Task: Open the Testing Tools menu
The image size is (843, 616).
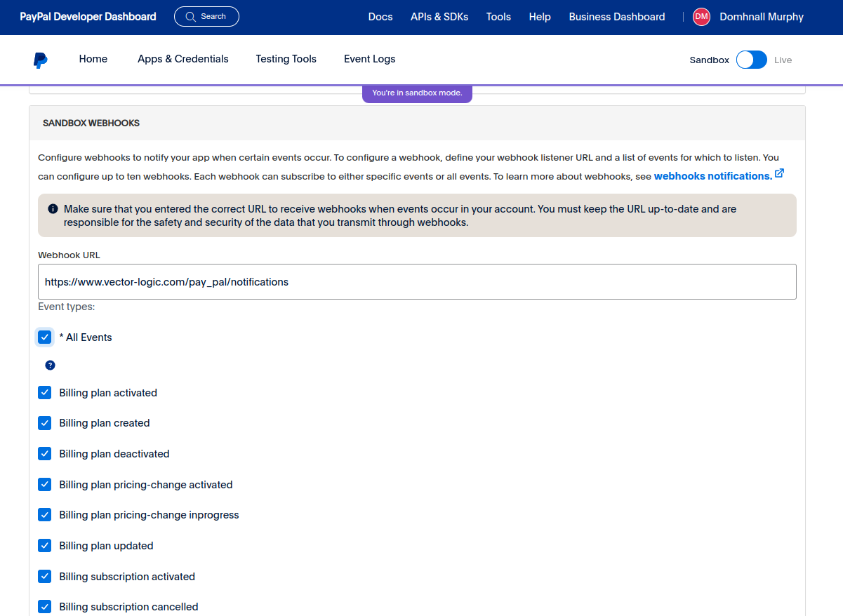Action: pos(286,59)
